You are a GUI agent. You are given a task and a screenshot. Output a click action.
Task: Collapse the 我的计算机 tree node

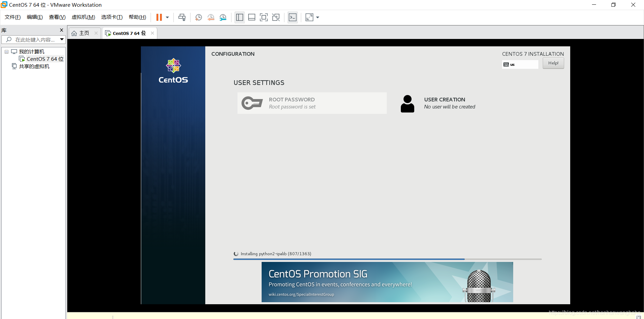point(6,52)
